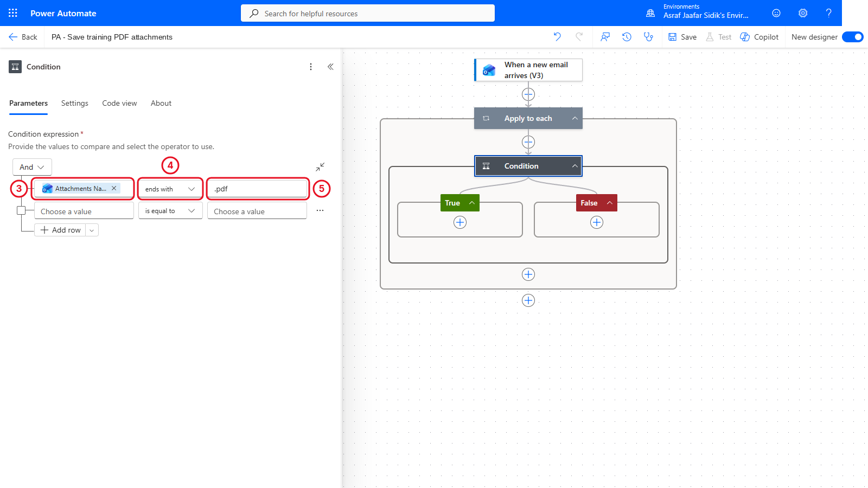Open the And grouping dropdown
The image size is (868, 488).
(32, 167)
